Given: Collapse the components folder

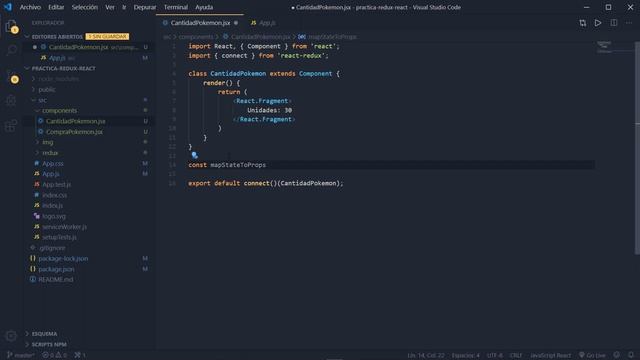Looking at the screenshot, I should tap(59, 111).
